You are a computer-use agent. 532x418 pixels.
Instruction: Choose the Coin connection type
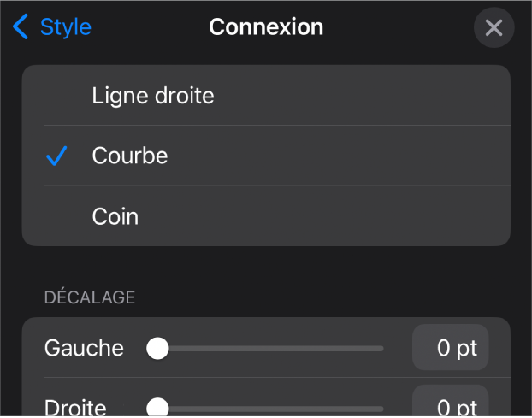click(115, 216)
